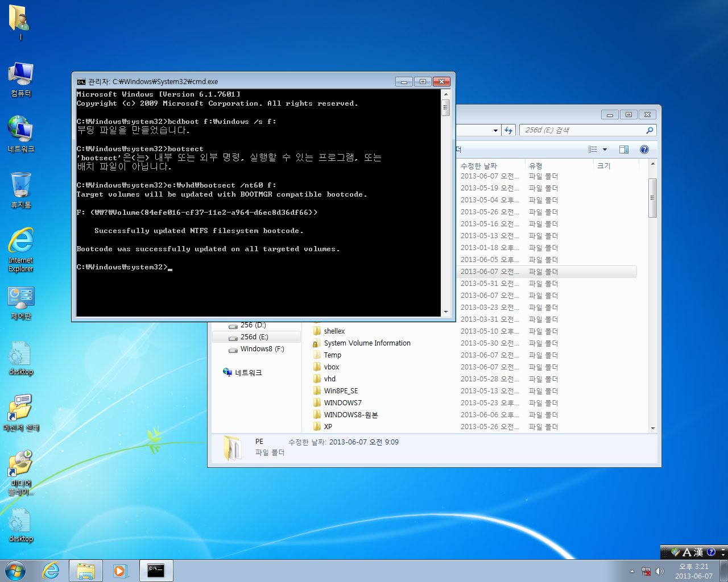Viewport: 728px width, 582px height.
Task: Select 256d (E:) drive in navigation pane
Action: click(x=256, y=337)
